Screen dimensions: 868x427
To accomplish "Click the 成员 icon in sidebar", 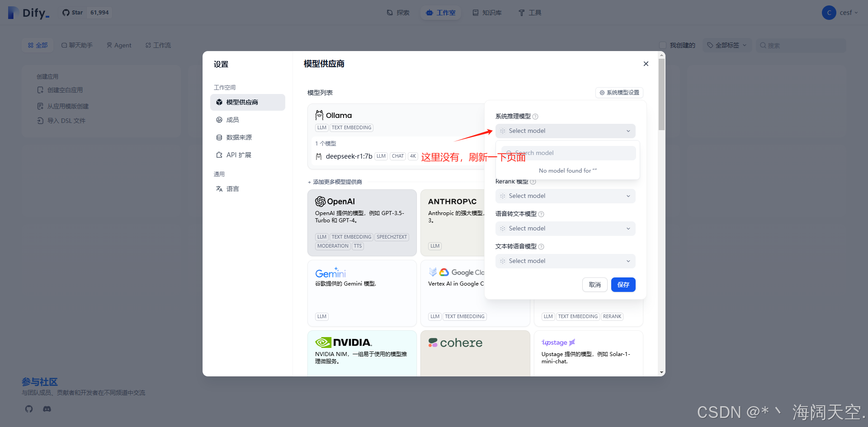I will 219,120.
